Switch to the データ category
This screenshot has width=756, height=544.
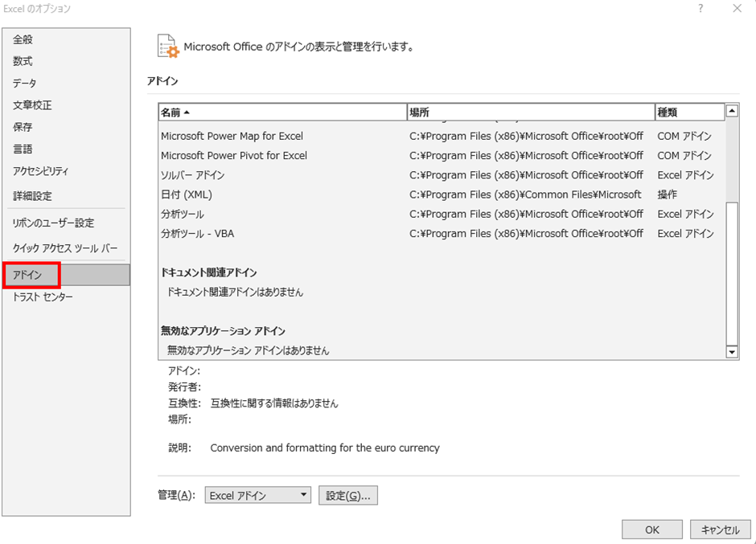point(25,84)
